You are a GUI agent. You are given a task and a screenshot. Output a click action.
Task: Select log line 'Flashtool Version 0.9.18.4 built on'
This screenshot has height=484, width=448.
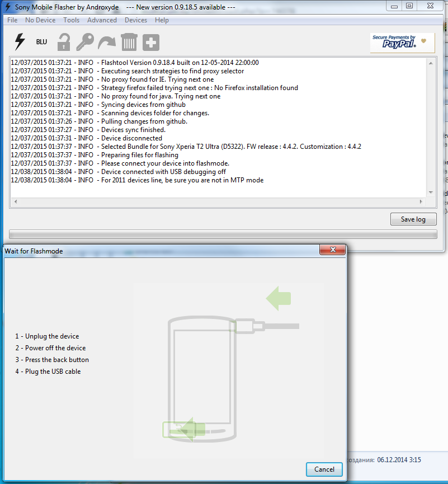135,63
